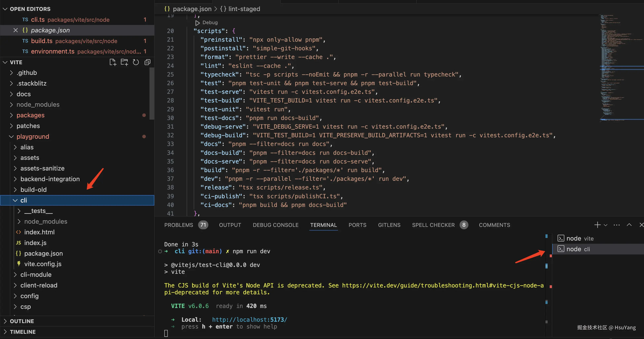Expand the TIMELINE section
This screenshot has height=339, width=644.
[x=23, y=332]
